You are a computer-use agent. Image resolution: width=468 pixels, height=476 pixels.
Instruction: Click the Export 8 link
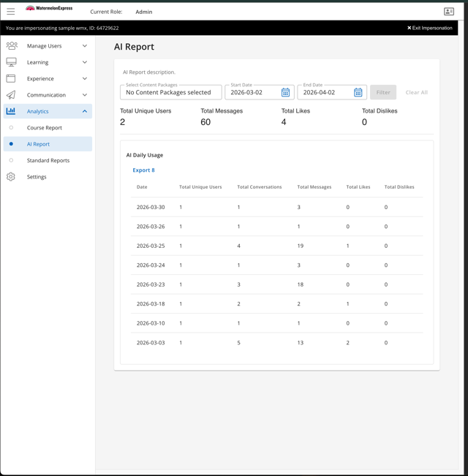(143, 170)
